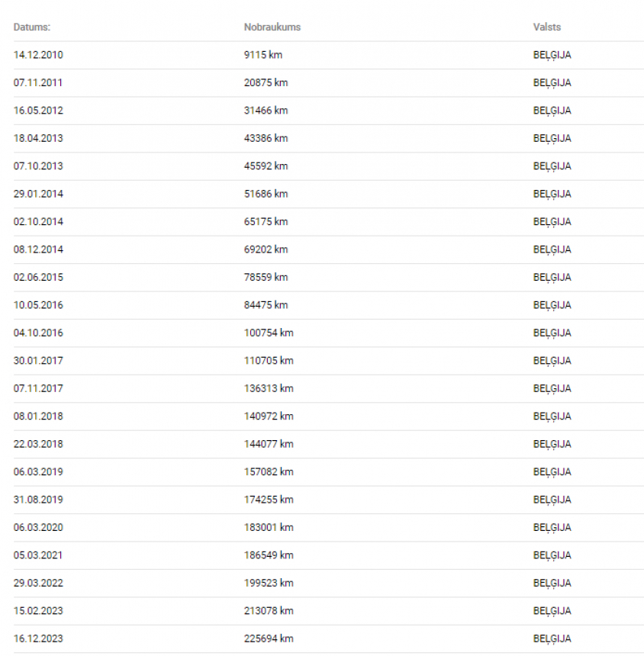
Task: Click the 43386 km odometer reading
Action: click(266, 138)
